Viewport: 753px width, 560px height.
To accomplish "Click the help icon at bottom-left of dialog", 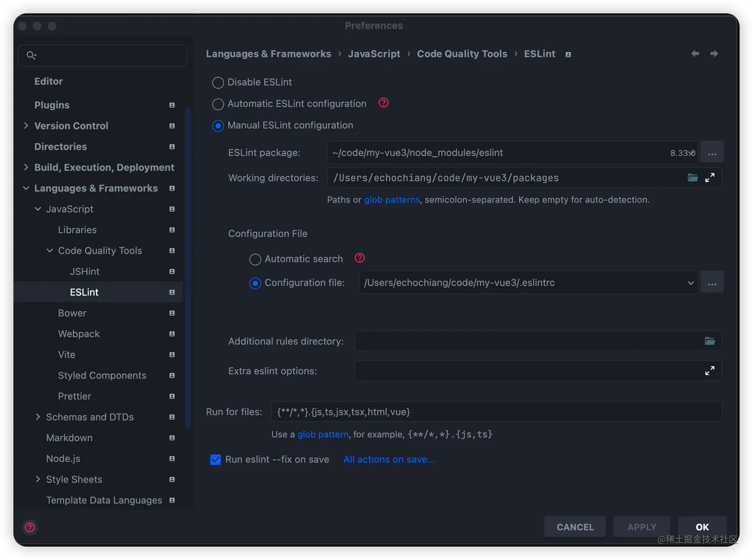I will [x=30, y=527].
